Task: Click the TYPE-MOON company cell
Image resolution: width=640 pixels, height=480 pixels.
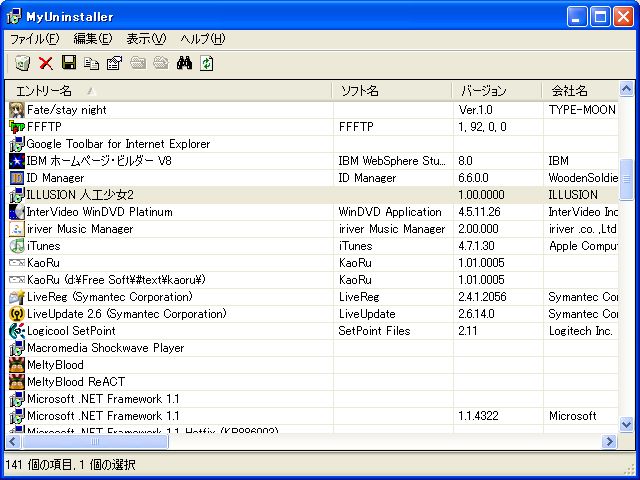Action: click(582, 110)
